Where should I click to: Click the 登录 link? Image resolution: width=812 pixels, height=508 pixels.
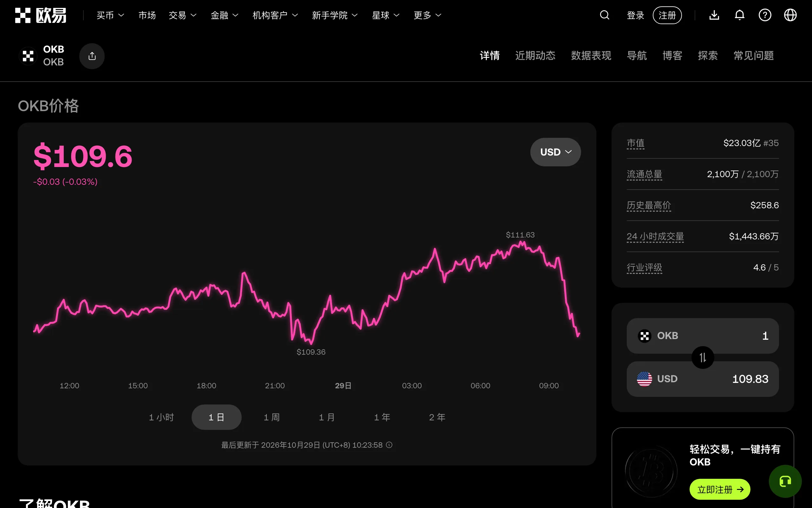click(636, 16)
